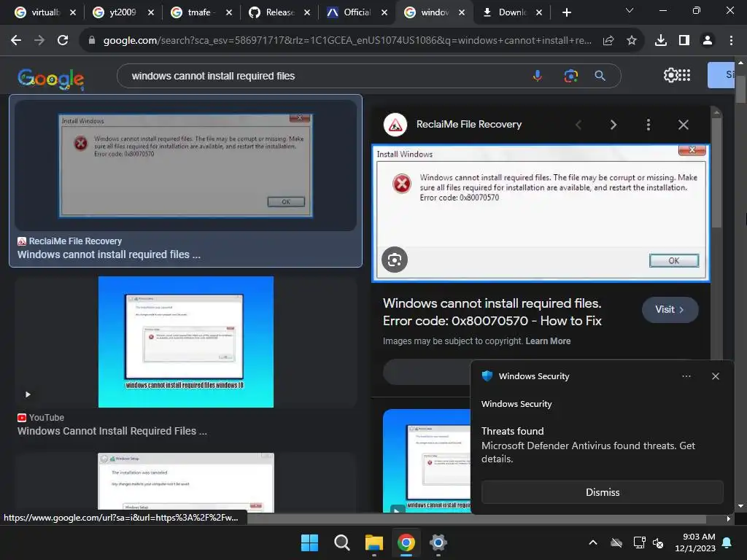This screenshot has height=560, width=747.
Task: Open preview panel more options menu
Action: (649, 125)
